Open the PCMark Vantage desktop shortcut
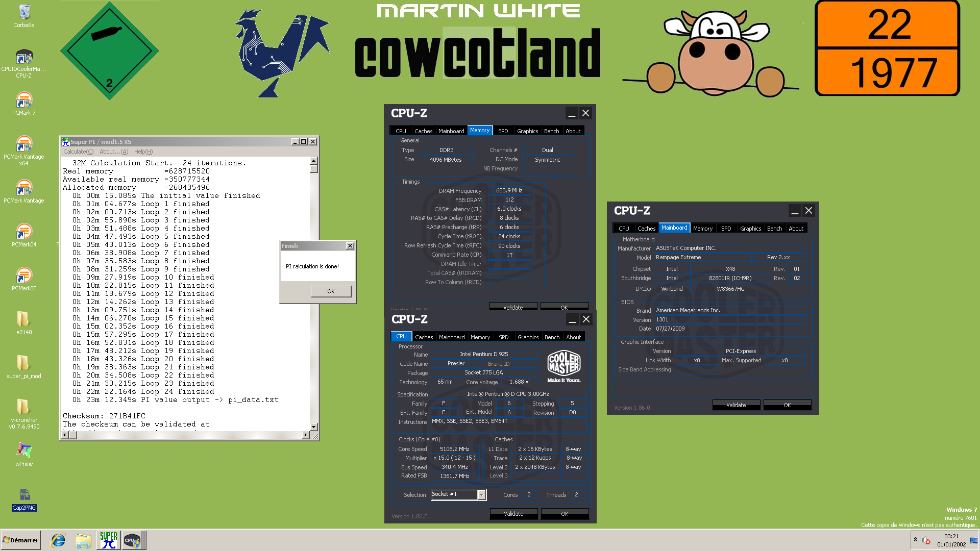This screenshot has height=551, width=980. (x=24, y=191)
